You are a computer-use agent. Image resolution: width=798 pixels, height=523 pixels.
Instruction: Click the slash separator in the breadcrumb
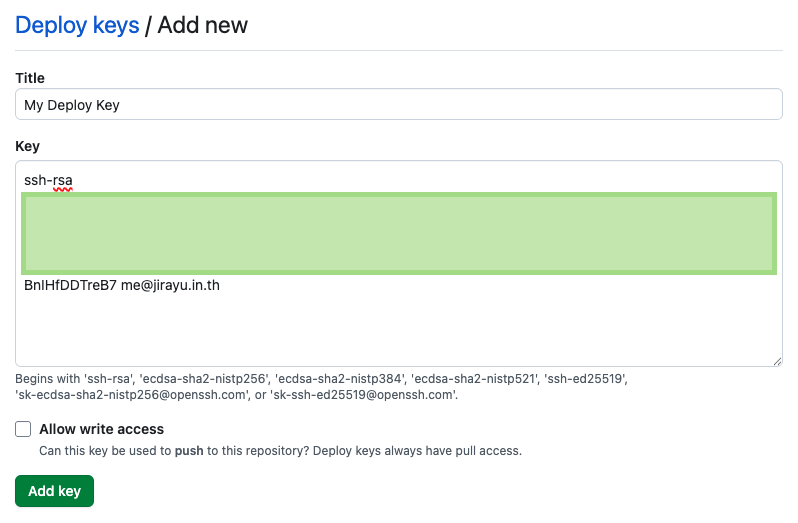click(148, 25)
